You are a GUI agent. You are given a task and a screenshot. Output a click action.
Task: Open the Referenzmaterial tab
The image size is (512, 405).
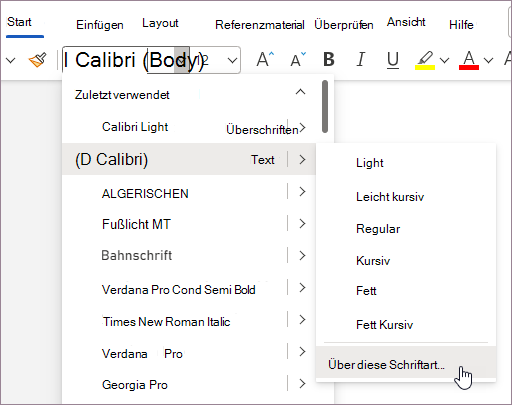pyautogui.click(x=260, y=25)
